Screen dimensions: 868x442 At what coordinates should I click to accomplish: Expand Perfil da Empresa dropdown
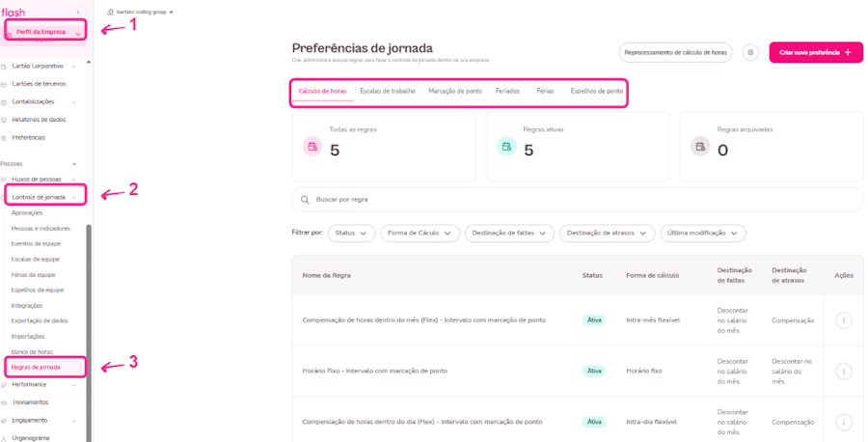77,34
